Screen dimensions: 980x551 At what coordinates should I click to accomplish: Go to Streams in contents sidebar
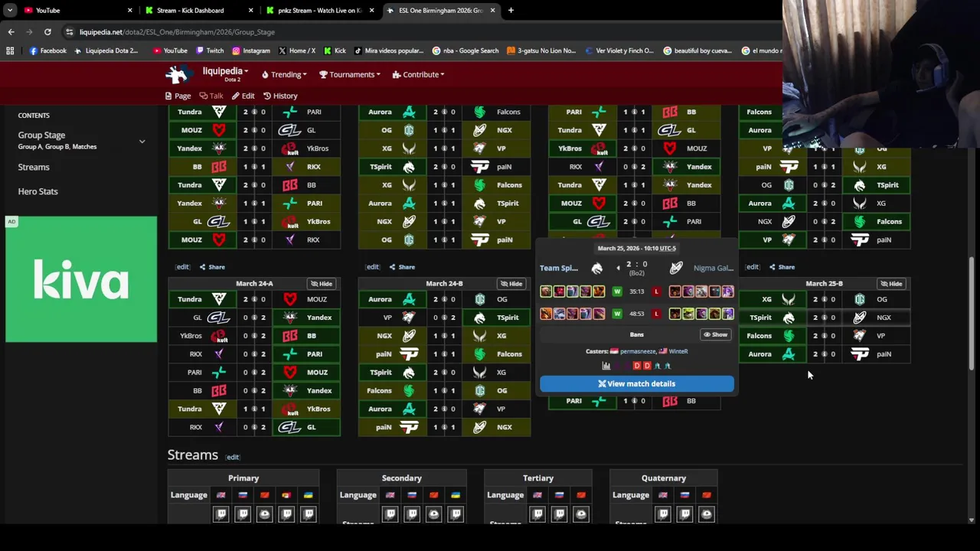pos(34,167)
